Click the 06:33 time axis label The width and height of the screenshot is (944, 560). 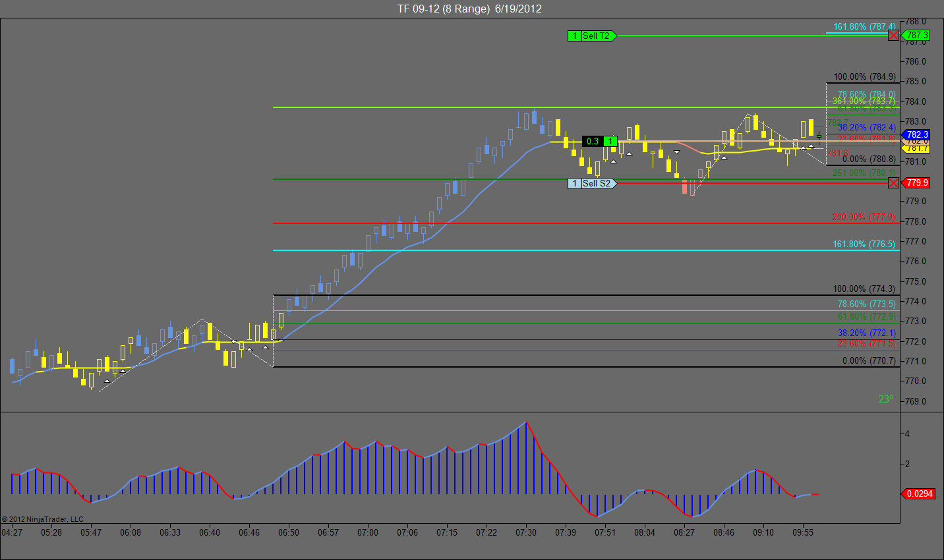(x=170, y=532)
